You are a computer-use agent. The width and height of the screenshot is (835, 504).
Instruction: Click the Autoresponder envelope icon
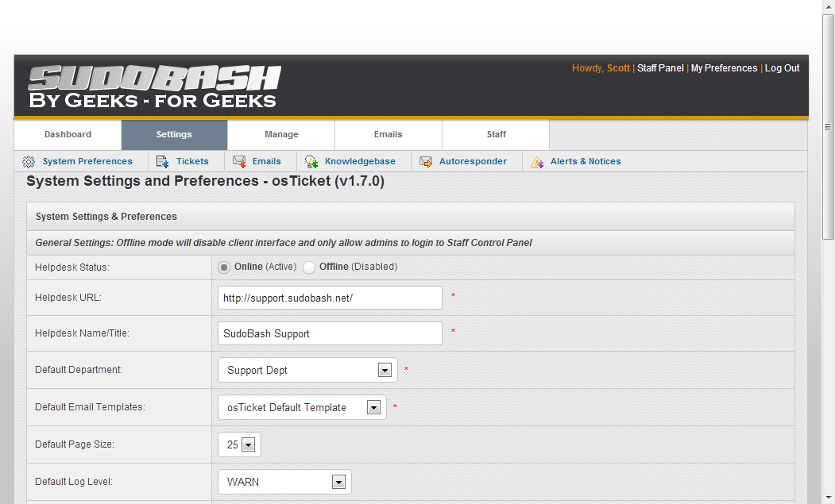(x=426, y=162)
